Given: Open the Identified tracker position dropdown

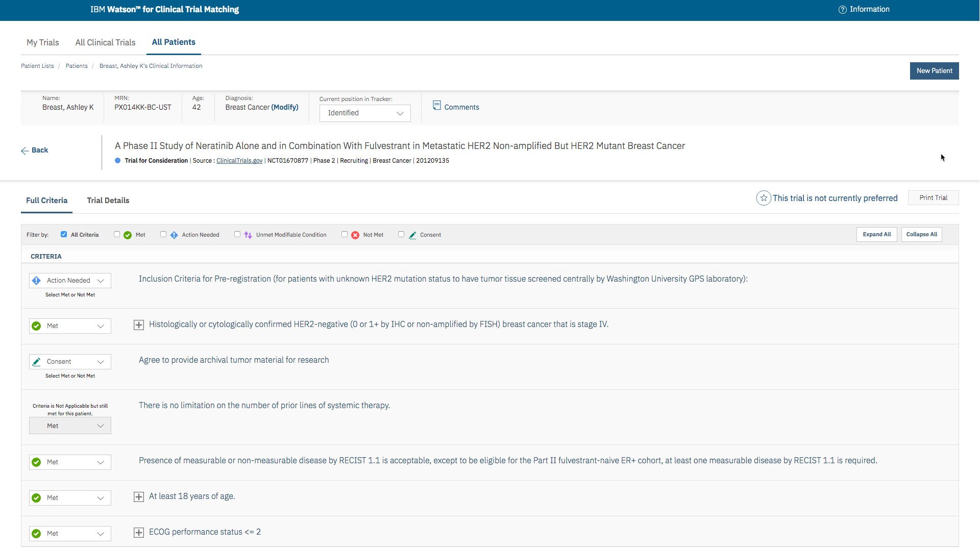Looking at the screenshot, I should 365,113.
